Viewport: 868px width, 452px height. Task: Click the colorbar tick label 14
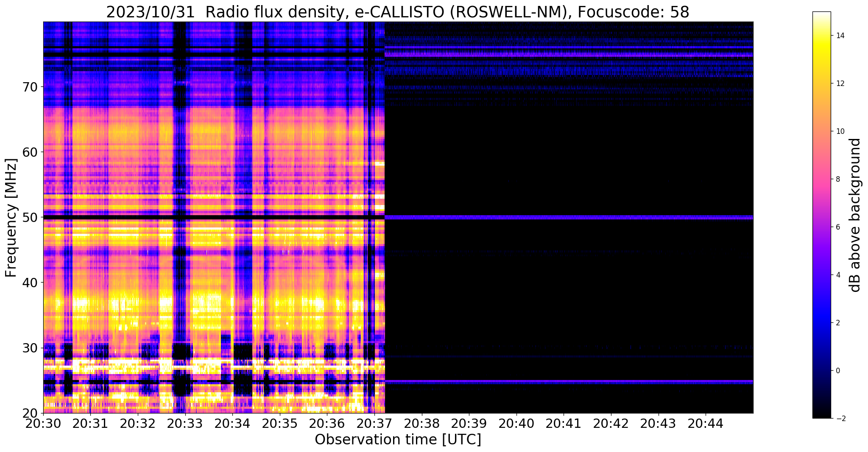click(x=840, y=36)
